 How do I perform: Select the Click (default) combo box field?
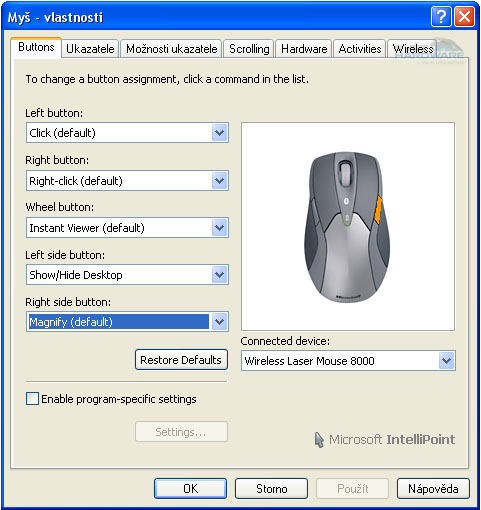coord(127,133)
